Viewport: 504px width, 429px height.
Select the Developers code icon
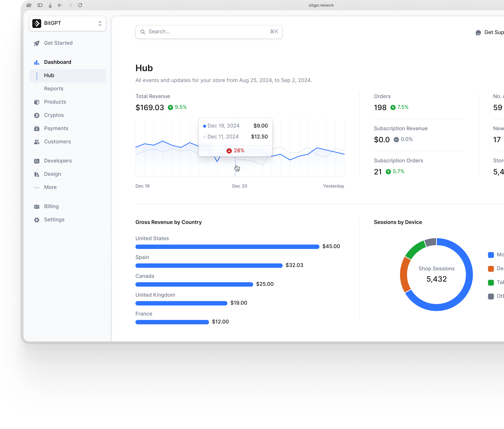(37, 161)
